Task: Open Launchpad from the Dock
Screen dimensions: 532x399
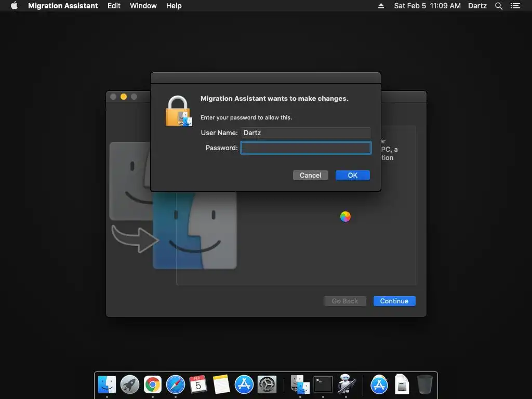Action: pos(129,384)
